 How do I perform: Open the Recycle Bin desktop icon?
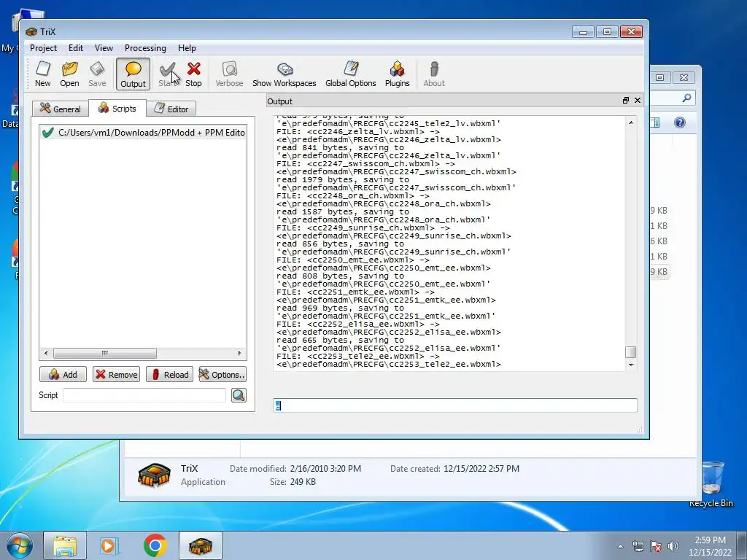pos(711,484)
